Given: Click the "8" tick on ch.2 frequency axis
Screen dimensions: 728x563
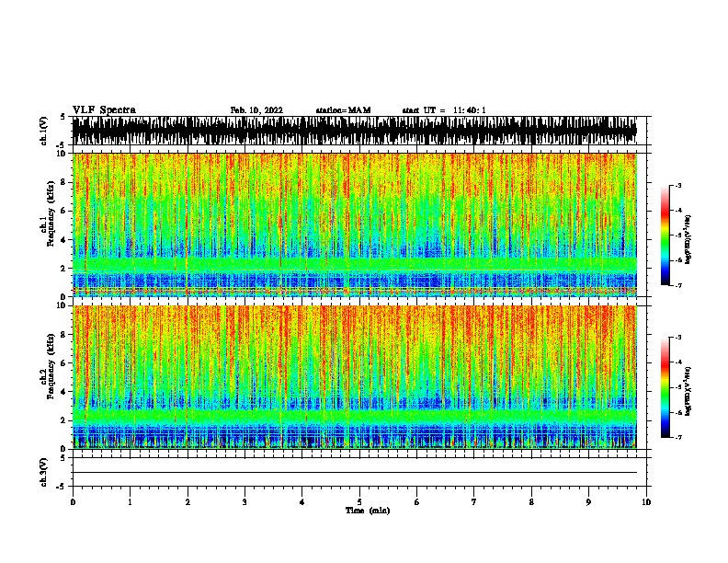Looking at the screenshot, I should [x=64, y=335].
